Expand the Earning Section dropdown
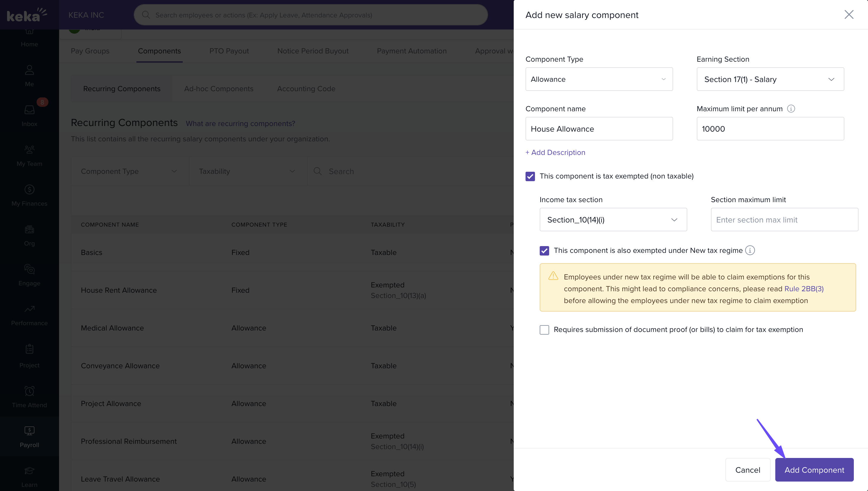Screen dimensions: 868x491 click(x=770, y=79)
